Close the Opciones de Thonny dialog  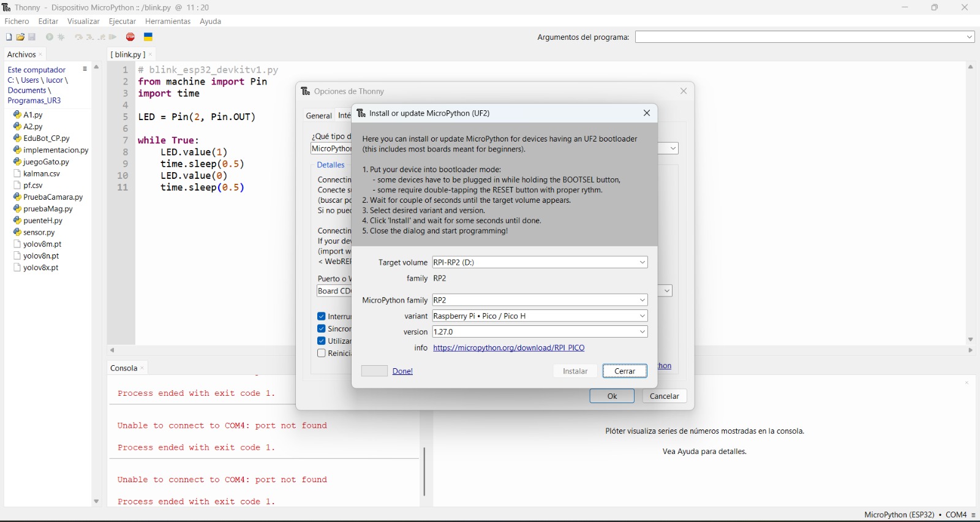click(x=684, y=91)
